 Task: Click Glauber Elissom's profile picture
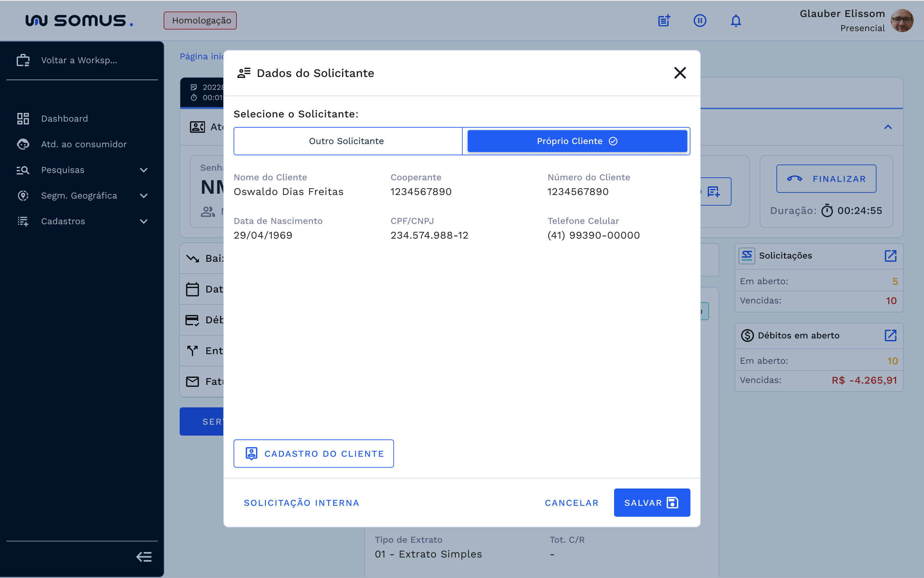click(x=903, y=21)
